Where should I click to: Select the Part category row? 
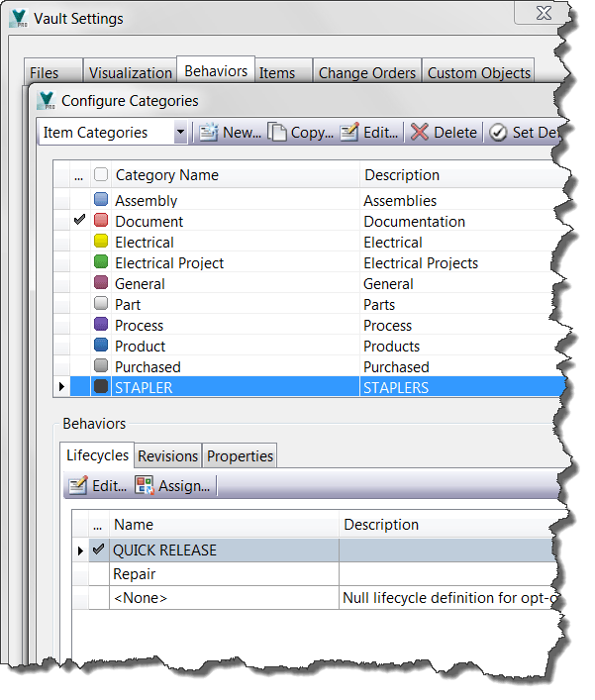(308, 304)
